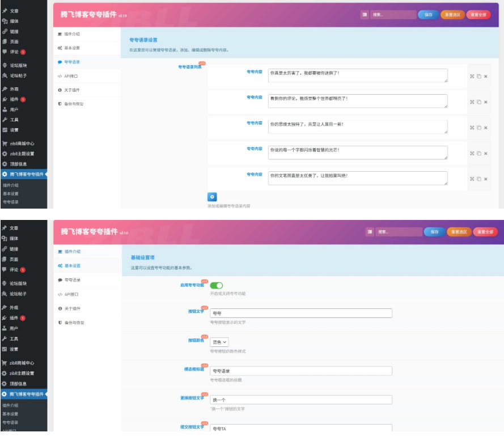Viewport: 504px width, 445px height.
Task: Toggle the 启用夸夸功能 switch off
Action: pos(217,286)
